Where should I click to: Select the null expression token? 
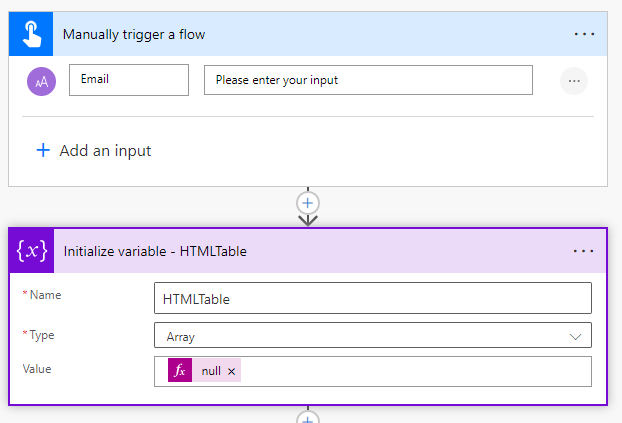point(211,371)
